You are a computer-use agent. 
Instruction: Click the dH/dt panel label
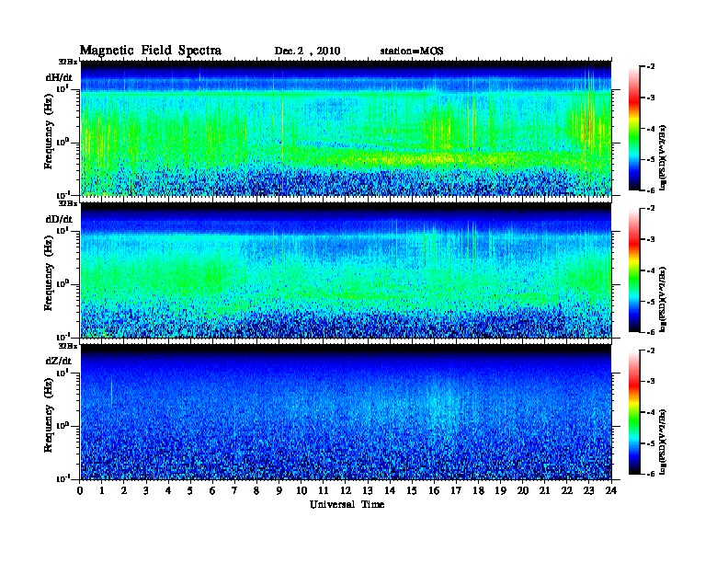tap(59, 77)
